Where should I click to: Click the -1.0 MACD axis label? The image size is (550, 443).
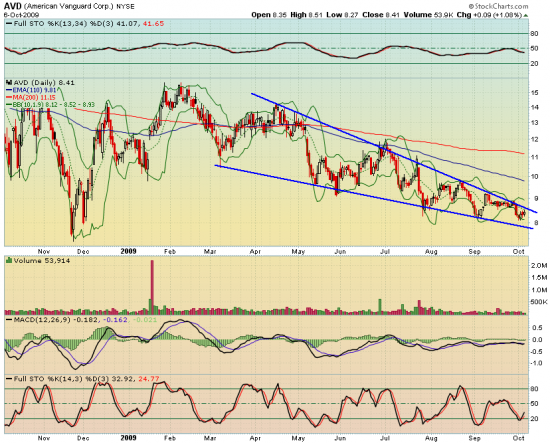pyautogui.click(x=538, y=363)
